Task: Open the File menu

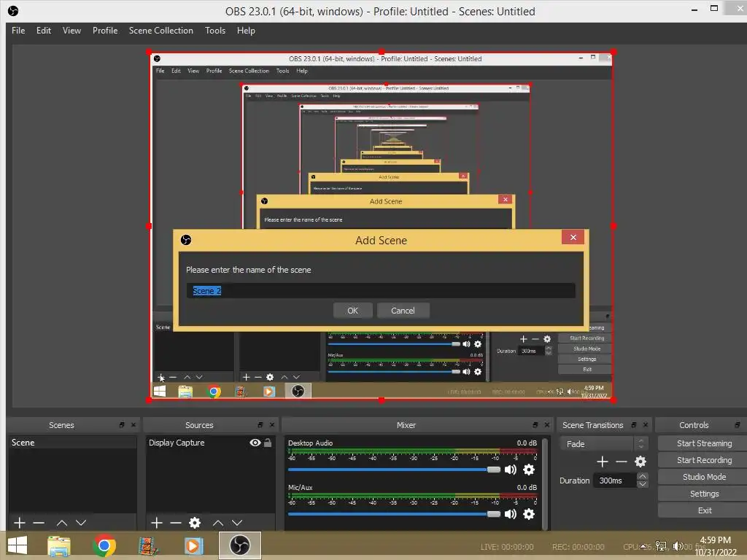Action: click(18, 31)
